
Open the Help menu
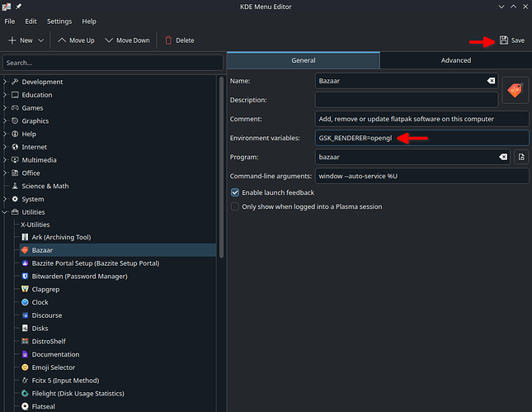click(x=89, y=21)
